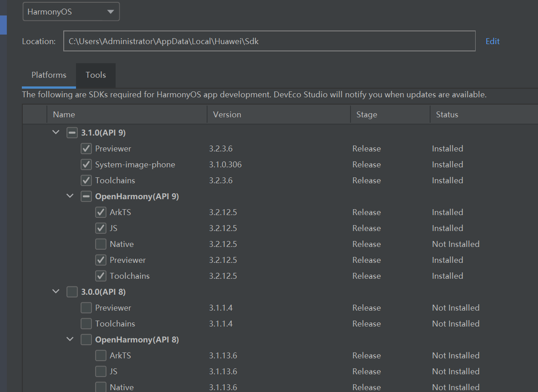Select the OpenHarmony(API 8) row label
This screenshot has width=538, height=392.
137,340
